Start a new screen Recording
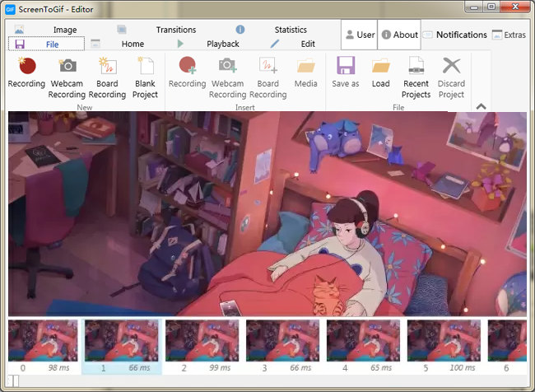Screen dimensions: 535x392 pos(26,72)
